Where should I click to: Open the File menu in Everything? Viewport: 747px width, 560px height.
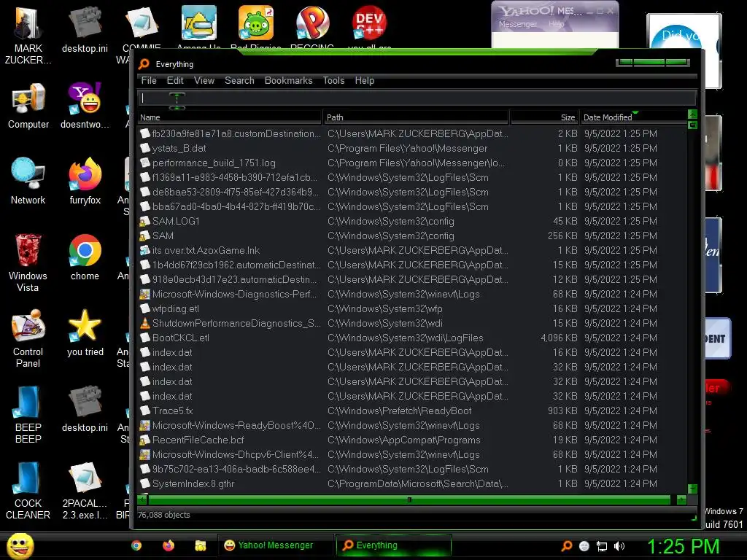click(149, 80)
